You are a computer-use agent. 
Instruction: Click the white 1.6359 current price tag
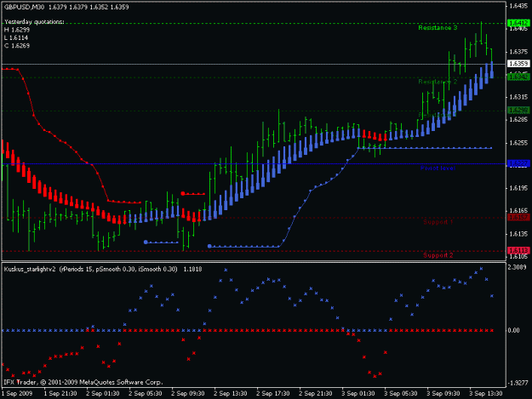coord(518,64)
